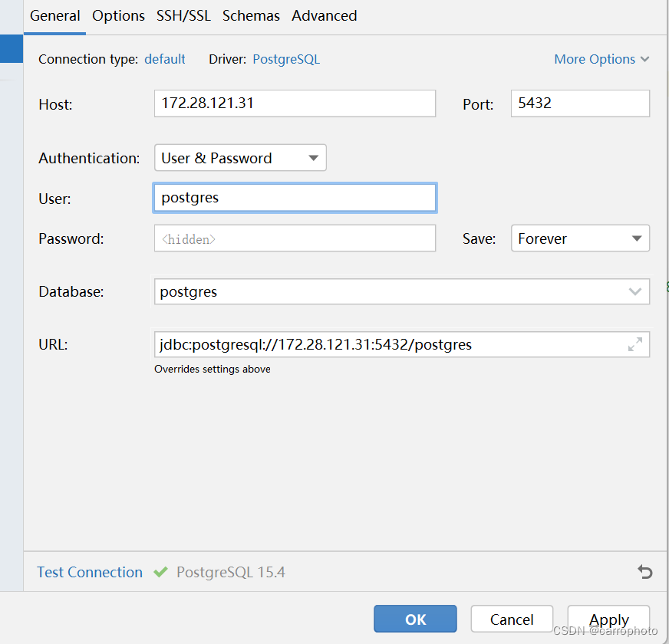This screenshot has width=669, height=644.
Task: Click the green checkmark beside Test Connection
Action: [x=160, y=572]
